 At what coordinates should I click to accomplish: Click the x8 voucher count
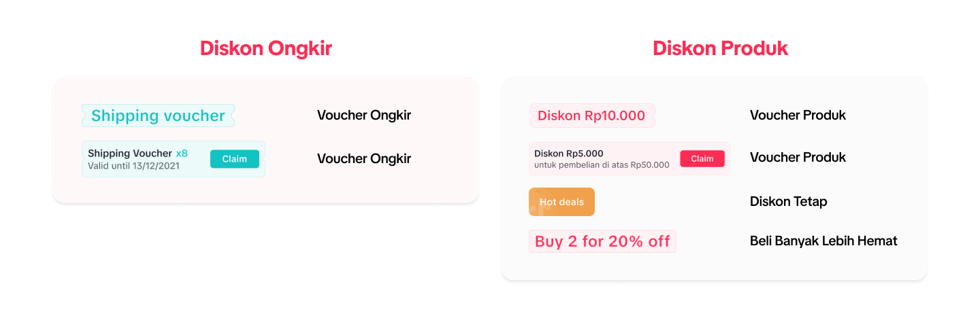click(182, 154)
